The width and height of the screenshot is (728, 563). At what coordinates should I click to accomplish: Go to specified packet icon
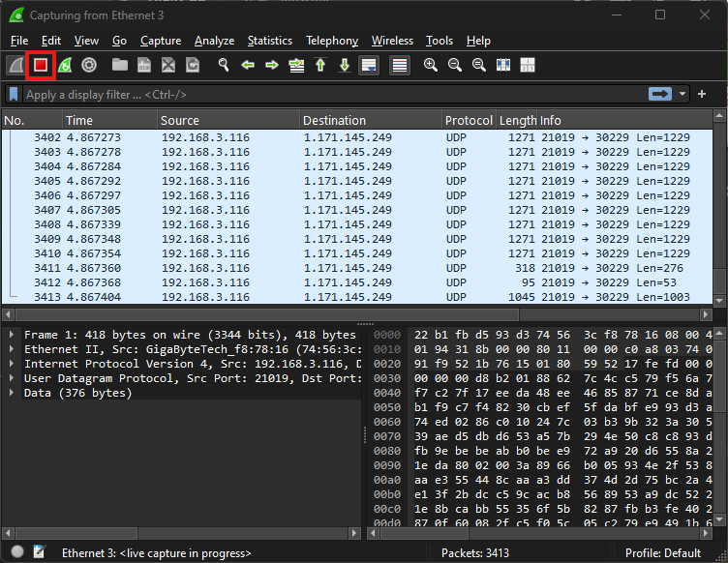point(296,66)
